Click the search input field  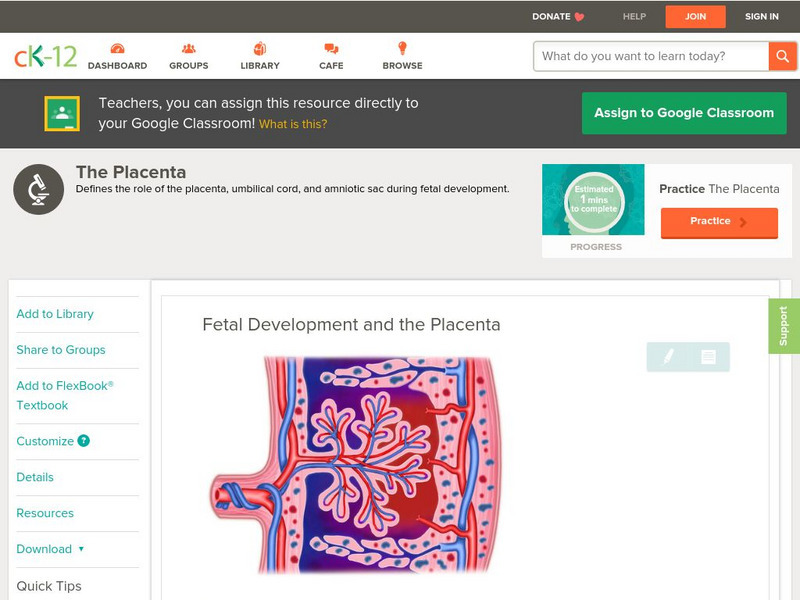pyautogui.click(x=651, y=56)
